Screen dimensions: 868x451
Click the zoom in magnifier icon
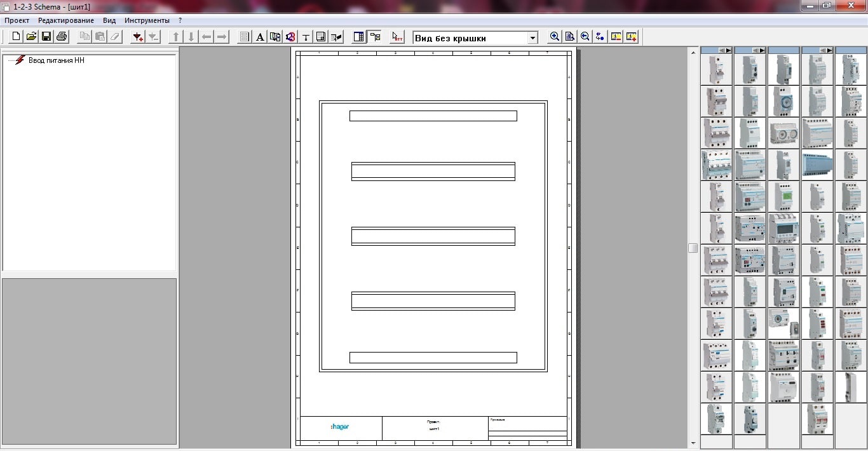(x=555, y=37)
